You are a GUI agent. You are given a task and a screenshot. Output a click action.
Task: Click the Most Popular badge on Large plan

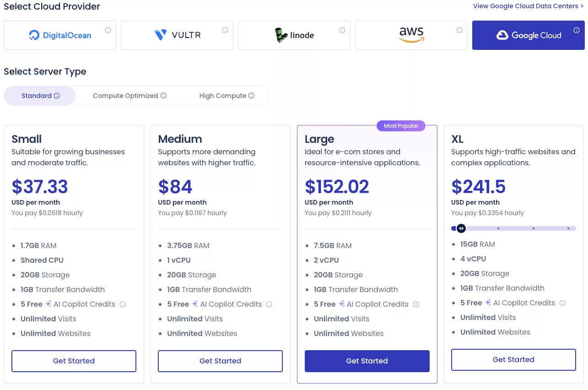pyautogui.click(x=401, y=125)
